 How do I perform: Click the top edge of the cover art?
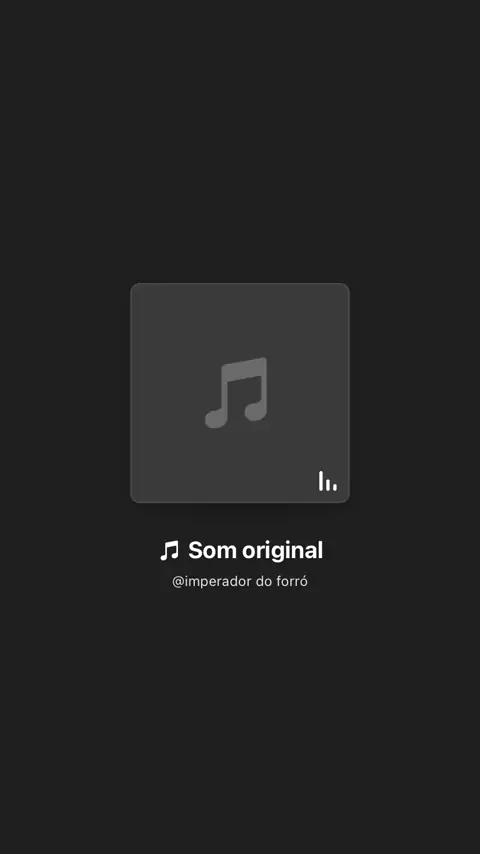(240, 285)
